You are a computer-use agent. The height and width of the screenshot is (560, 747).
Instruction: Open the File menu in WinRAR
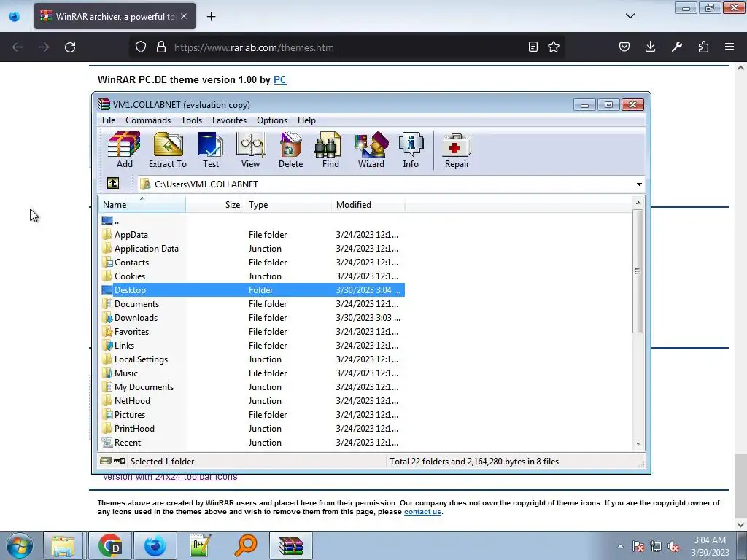click(x=109, y=120)
